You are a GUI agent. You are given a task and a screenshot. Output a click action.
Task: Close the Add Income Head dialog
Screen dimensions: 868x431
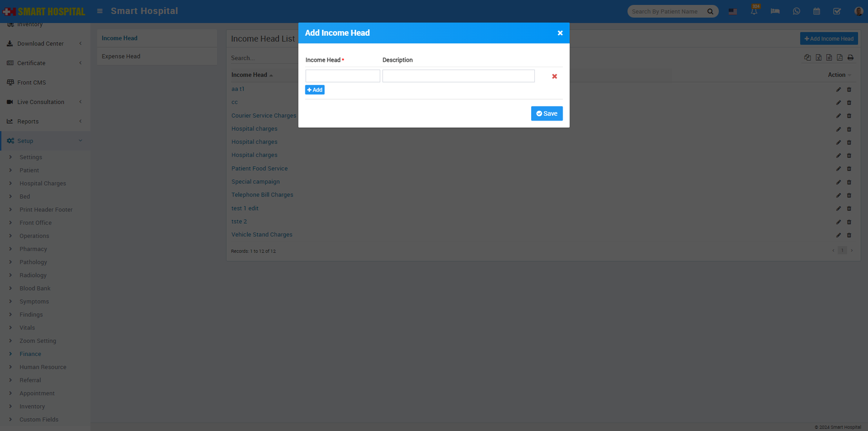click(x=560, y=33)
